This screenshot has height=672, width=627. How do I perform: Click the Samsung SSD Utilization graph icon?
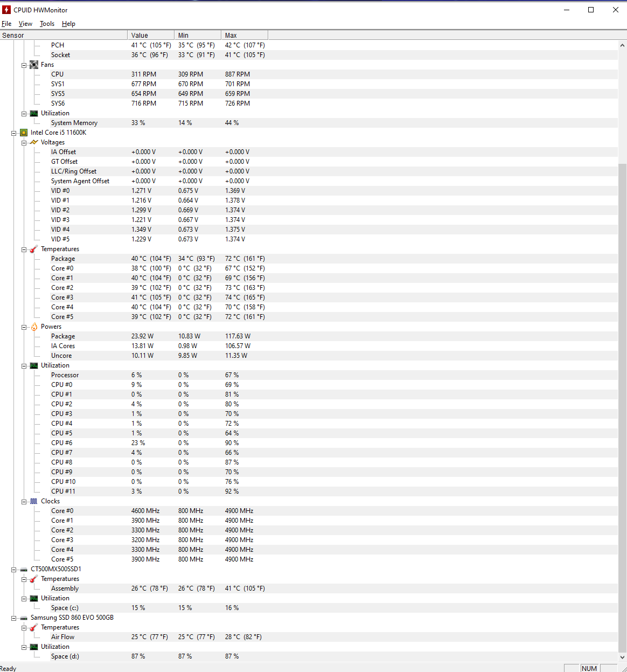pos(34,647)
